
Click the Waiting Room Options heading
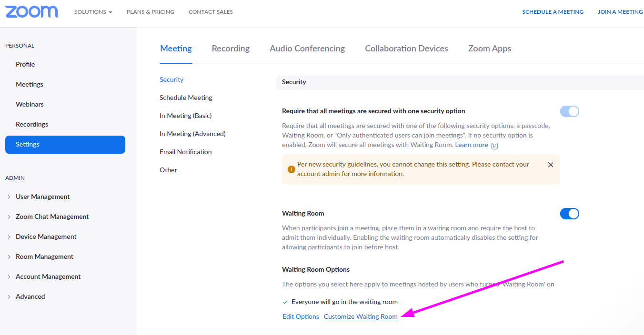[316, 269]
